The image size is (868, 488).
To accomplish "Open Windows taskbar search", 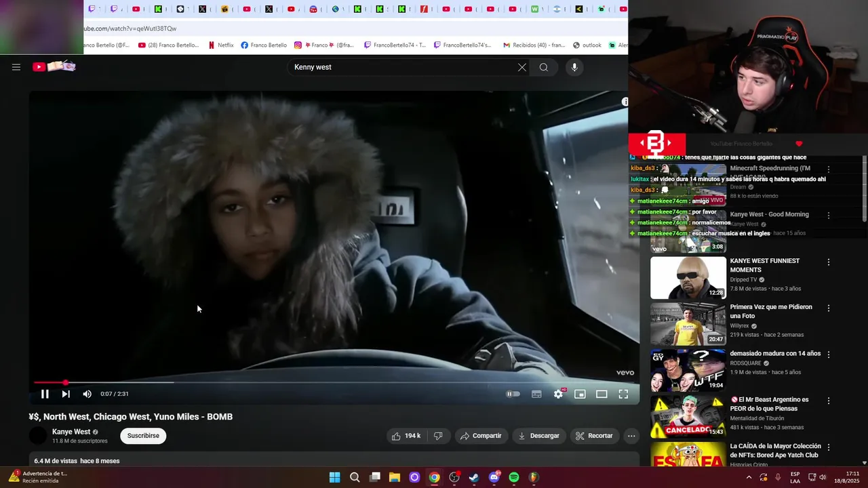I will tap(355, 477).
